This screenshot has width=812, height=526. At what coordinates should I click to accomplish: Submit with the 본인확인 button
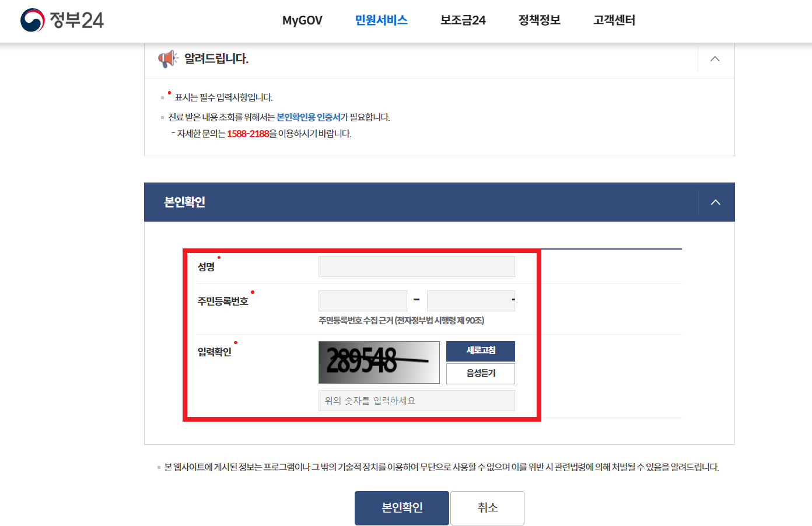(x=402, y=508)
